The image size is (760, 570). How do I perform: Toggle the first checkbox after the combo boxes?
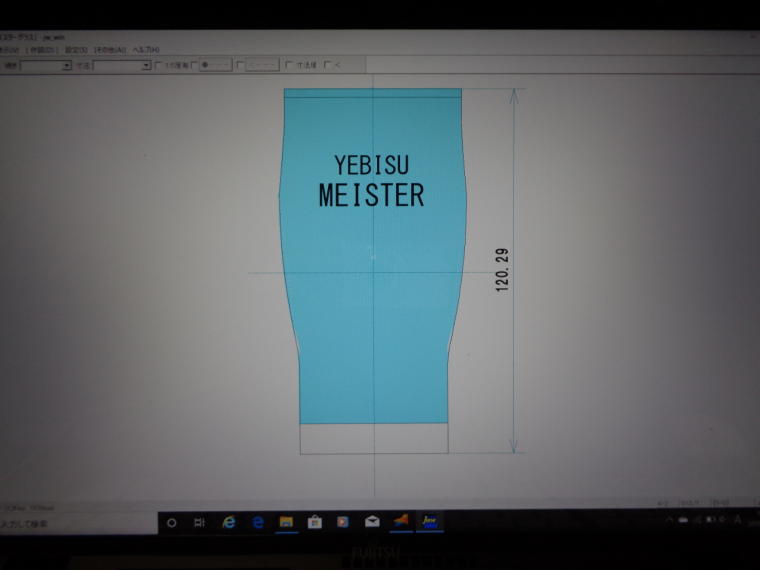[158, 65]
